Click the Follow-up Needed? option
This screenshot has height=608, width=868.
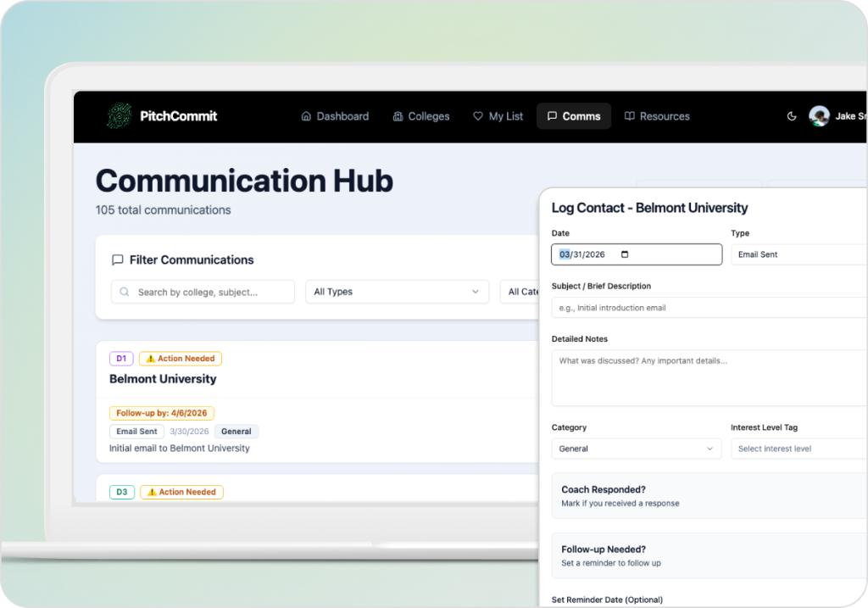(x=709, y=555)
